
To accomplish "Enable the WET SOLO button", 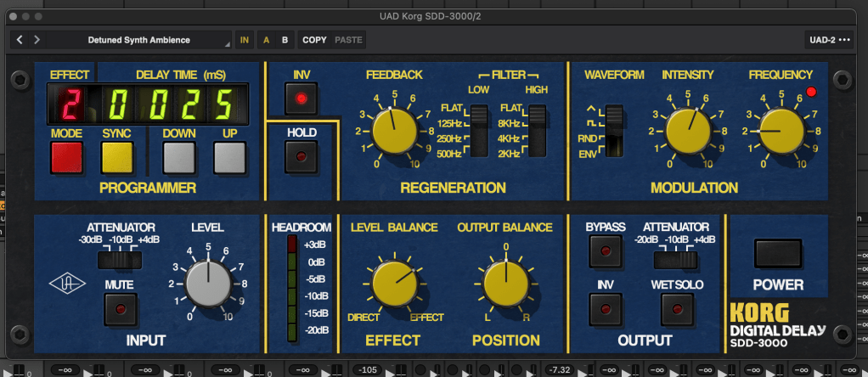I will [671, 308].
